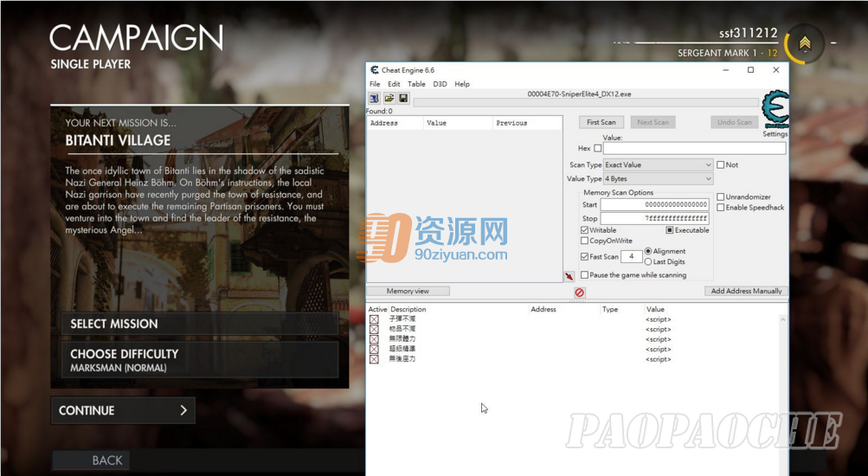Viewport: 868px width, 476px height.
Task: Click SELECT MISSION in the game menu
Action: point(200,324)
